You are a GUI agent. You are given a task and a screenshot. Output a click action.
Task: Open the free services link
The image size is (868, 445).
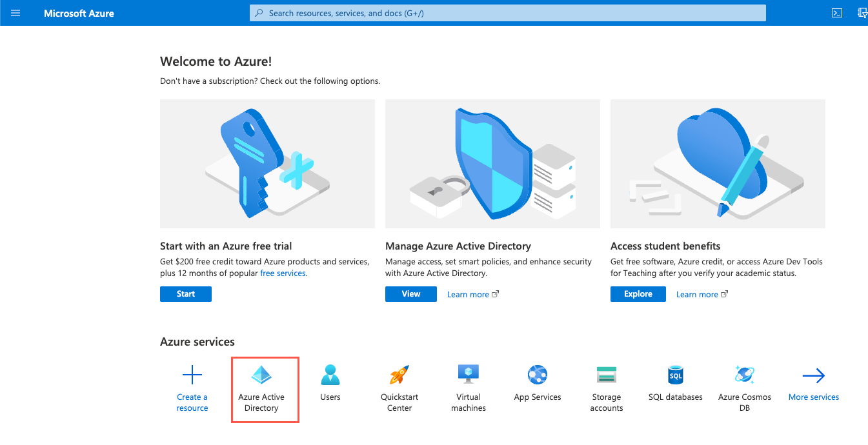pyautogui.click(x=283, y=273)
